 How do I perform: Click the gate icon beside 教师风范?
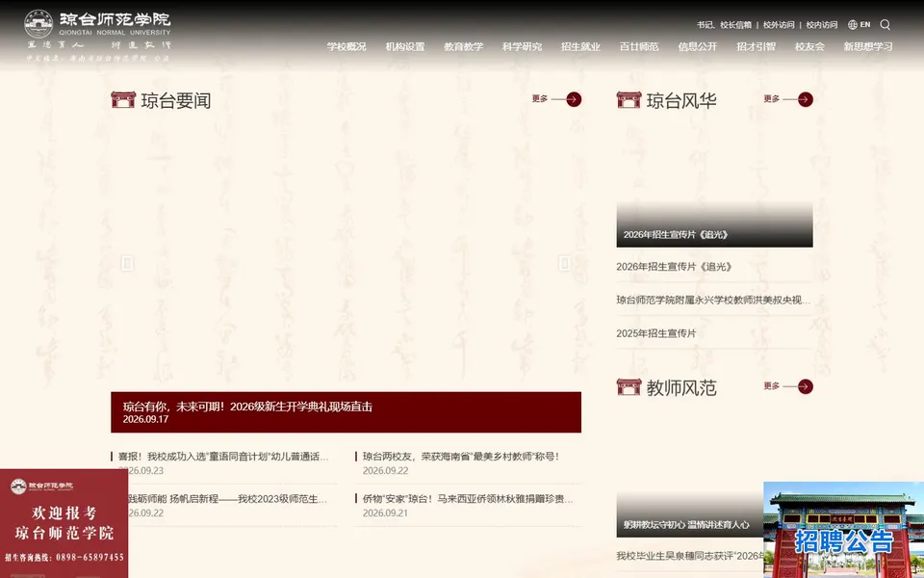[x=629, y=387]
